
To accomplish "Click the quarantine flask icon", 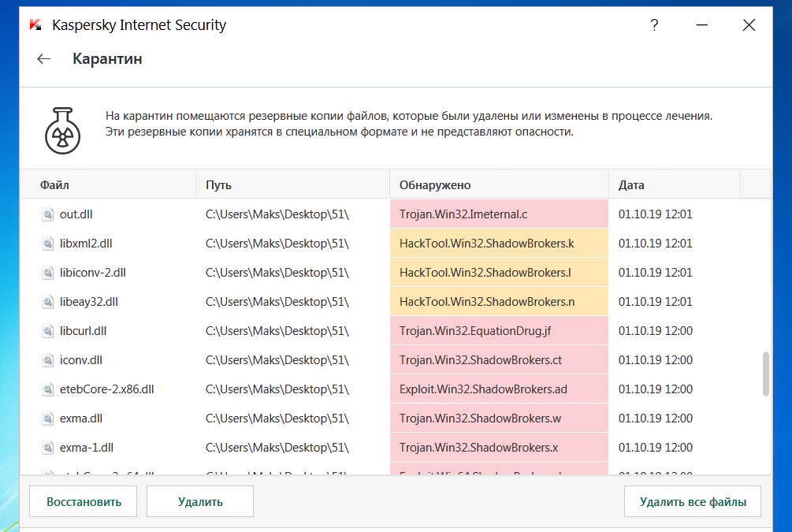I will click(62, 130).
